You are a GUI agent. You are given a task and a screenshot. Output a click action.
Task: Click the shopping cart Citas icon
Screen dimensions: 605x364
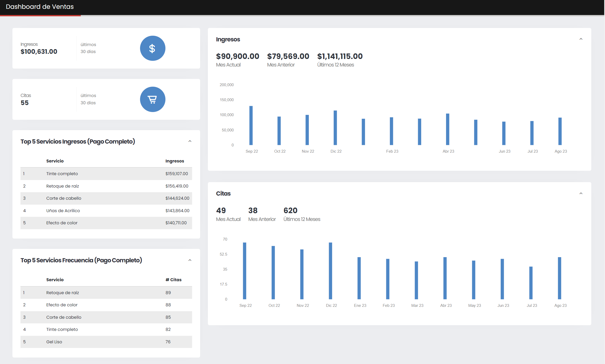(152, 99)
